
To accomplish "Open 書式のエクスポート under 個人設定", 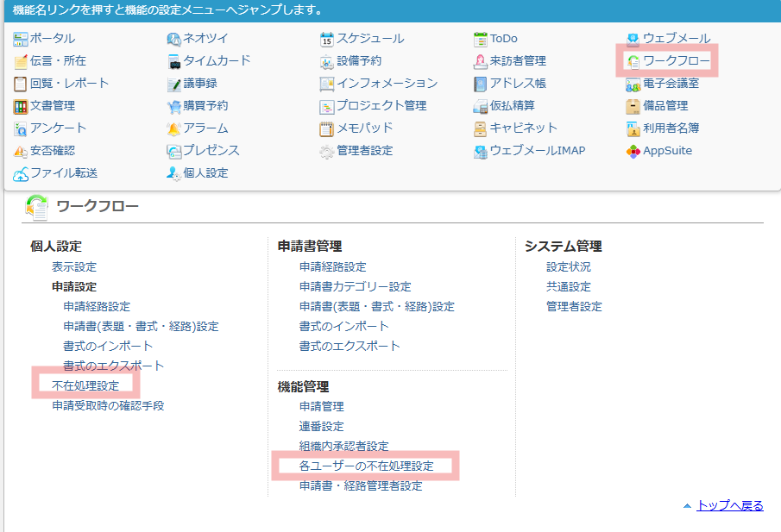I will click(x=114, y=366).
